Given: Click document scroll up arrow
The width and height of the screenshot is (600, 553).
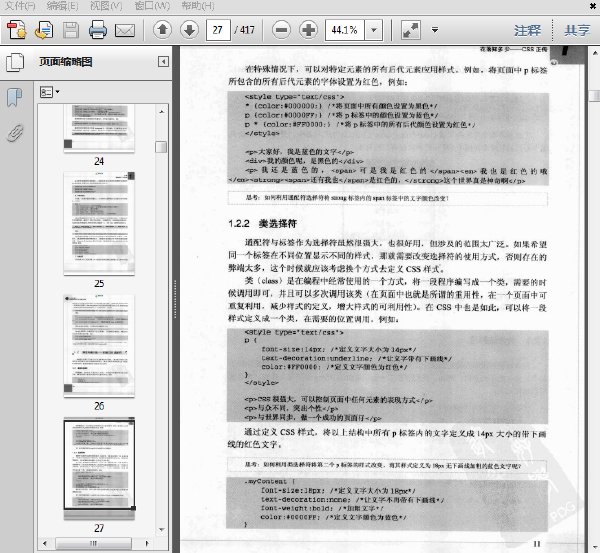Looking at the screenshot, I should [595, 53].
